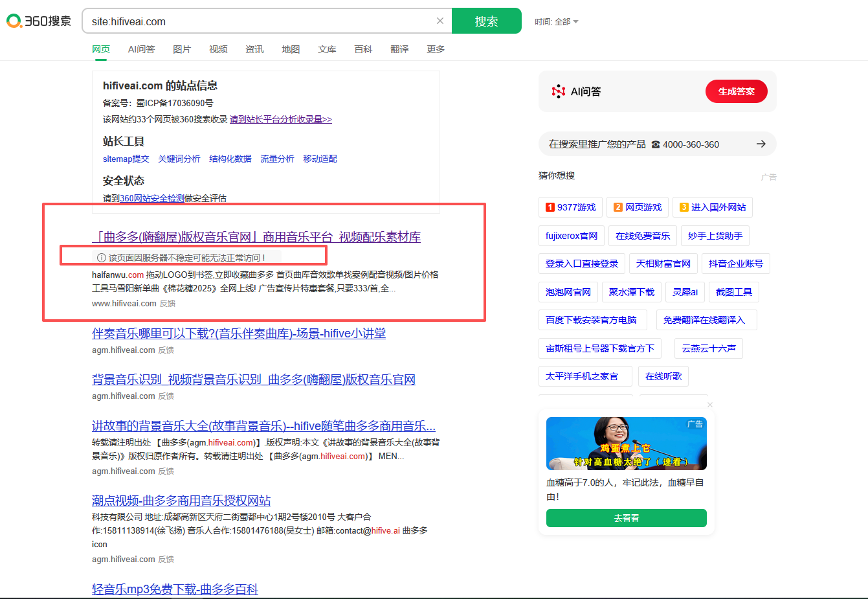Open the 轻音乐mp3免费下载 result
The image size is (868, 599).
click(x=175, y=589)
